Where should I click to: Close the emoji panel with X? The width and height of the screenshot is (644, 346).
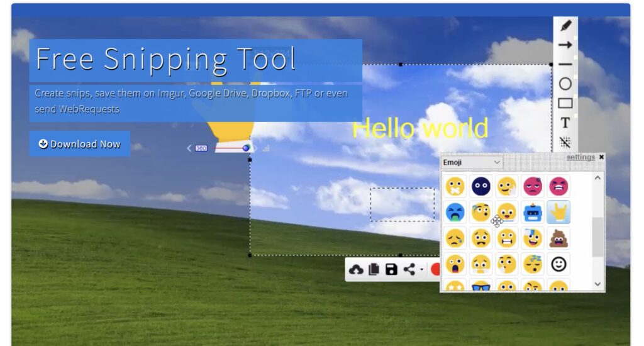[x=601, y=157]
